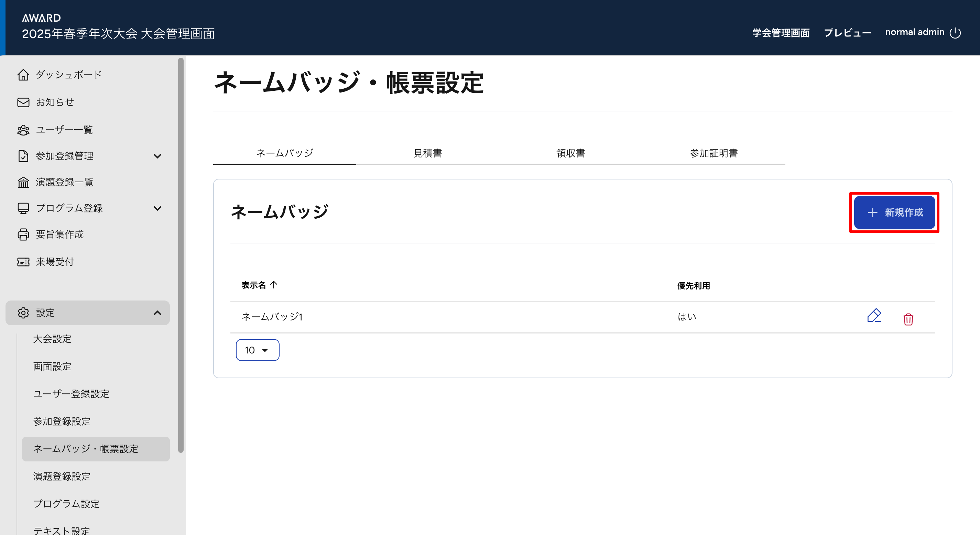
Task: Click the sidebar vertical scrollbar
Action: tap(181, 255)
